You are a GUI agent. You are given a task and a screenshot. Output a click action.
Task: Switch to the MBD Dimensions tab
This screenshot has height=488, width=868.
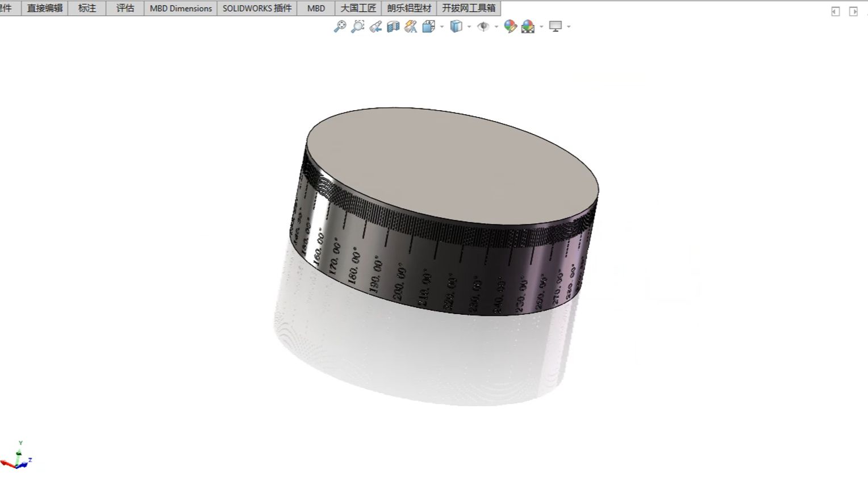click(x=180, y=8)
